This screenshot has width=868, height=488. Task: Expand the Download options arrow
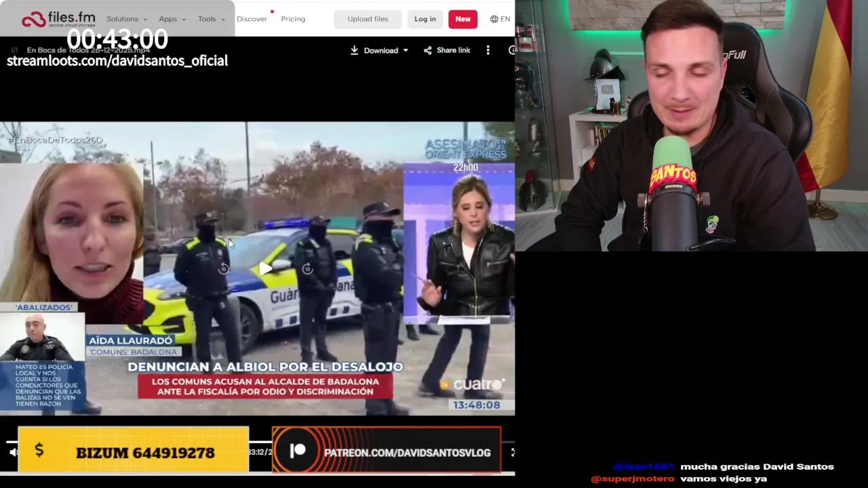(x=406, y=50)
